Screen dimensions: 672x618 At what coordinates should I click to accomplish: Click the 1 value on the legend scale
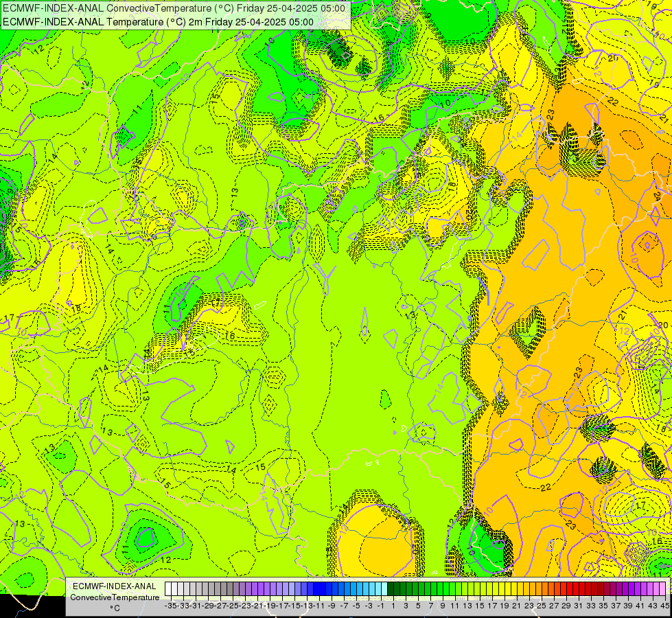393,606
